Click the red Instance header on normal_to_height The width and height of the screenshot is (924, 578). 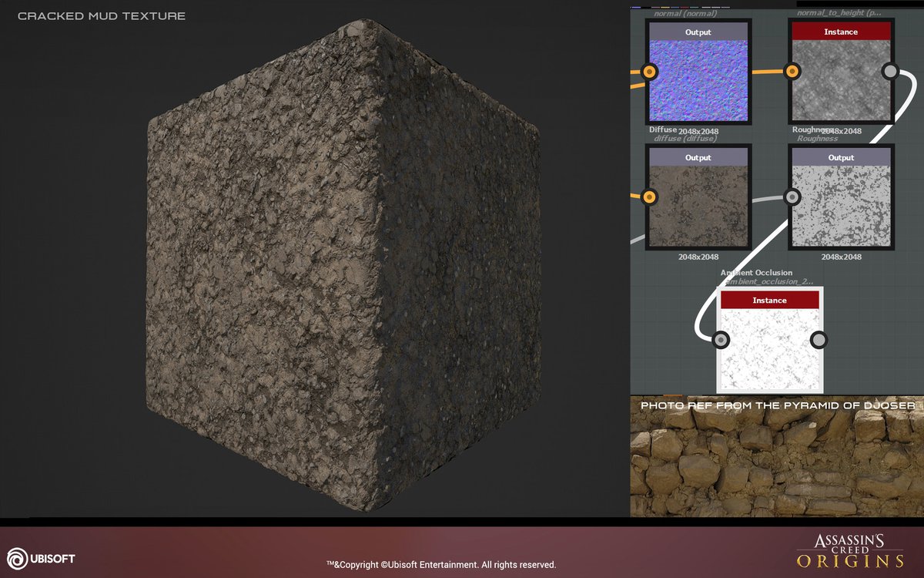(x=841, y=32)
